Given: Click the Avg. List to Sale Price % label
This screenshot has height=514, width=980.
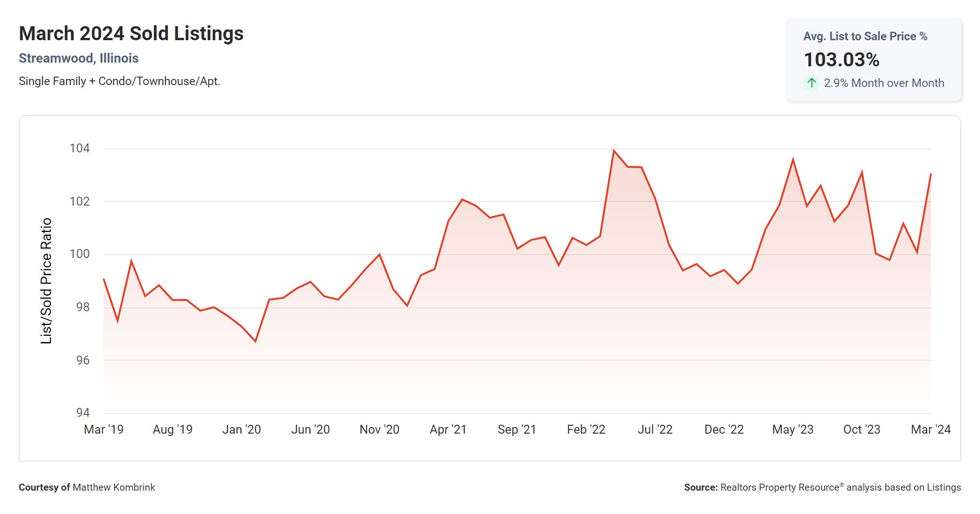Looking at the screenshot, I should point(865,36).
